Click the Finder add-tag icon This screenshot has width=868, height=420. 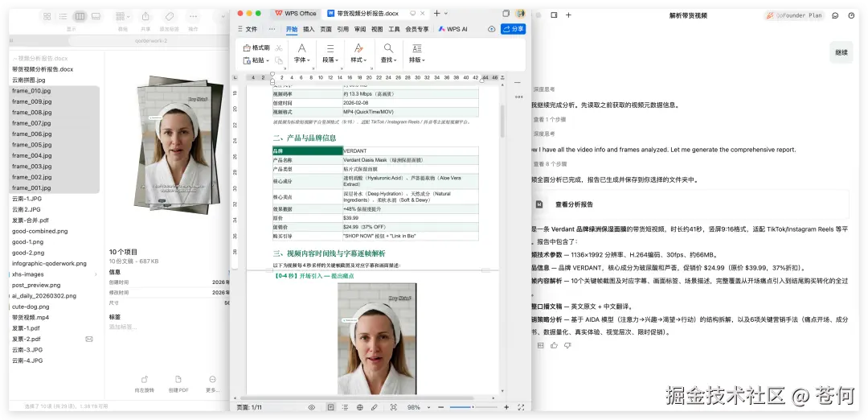169,16
